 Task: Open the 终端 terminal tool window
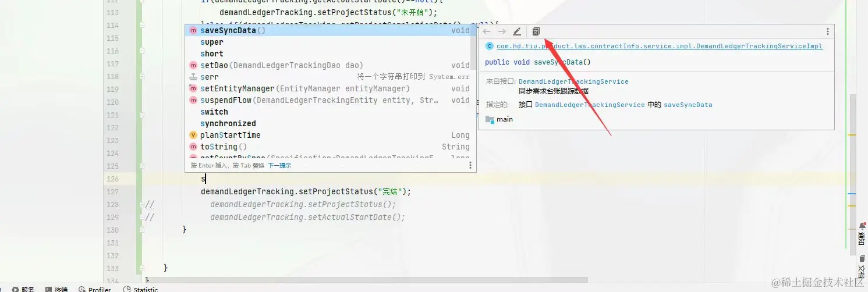click(56, 289)
